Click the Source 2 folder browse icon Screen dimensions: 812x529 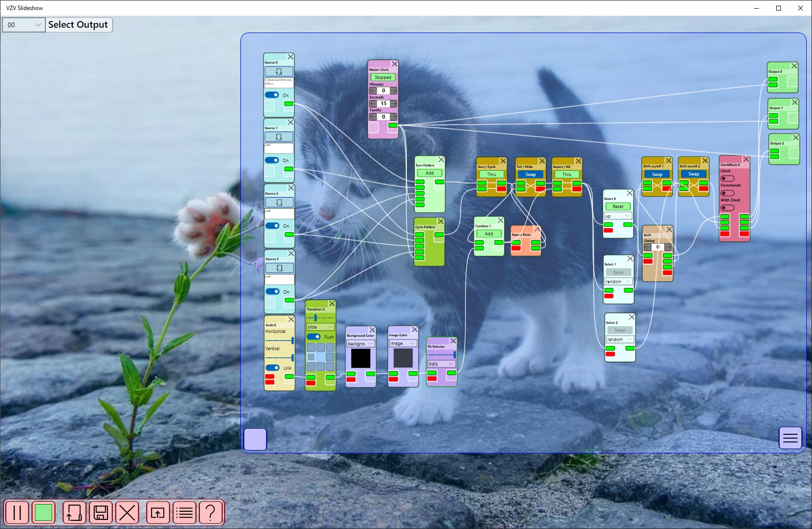click(x=280, y=202)
